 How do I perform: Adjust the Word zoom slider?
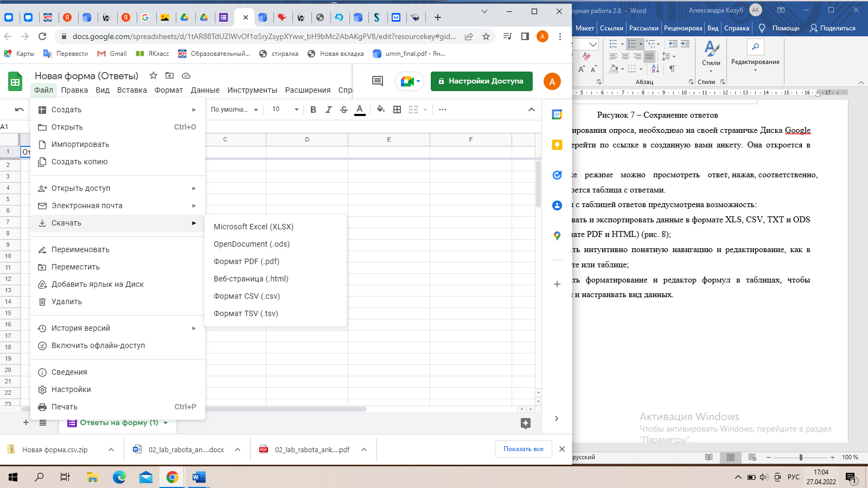[x=801, y=457]
